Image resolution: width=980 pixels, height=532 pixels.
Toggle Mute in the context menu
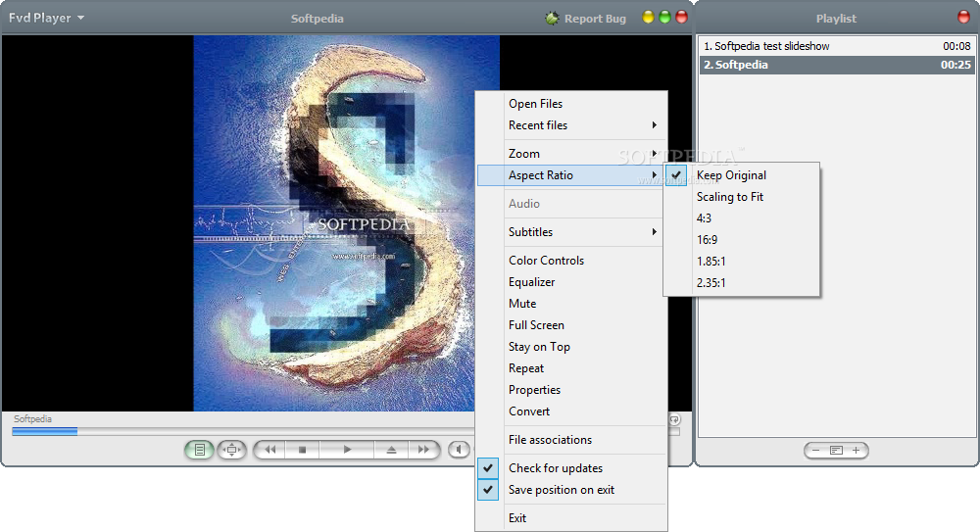tap(571, 304)
